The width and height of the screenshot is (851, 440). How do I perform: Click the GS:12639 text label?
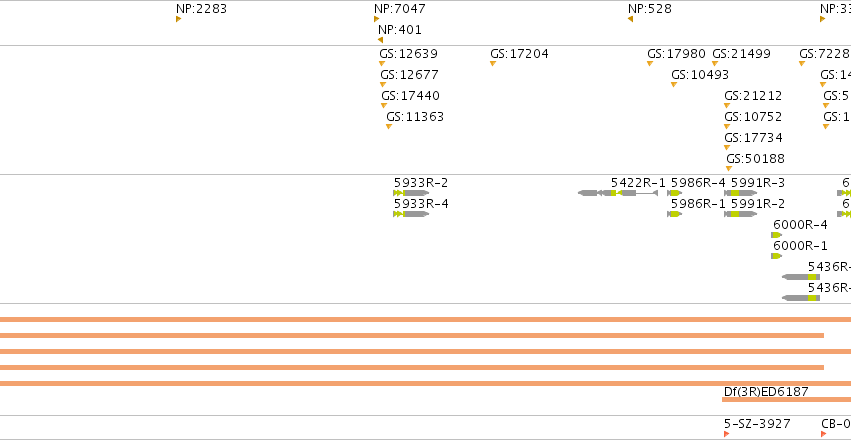409,54
